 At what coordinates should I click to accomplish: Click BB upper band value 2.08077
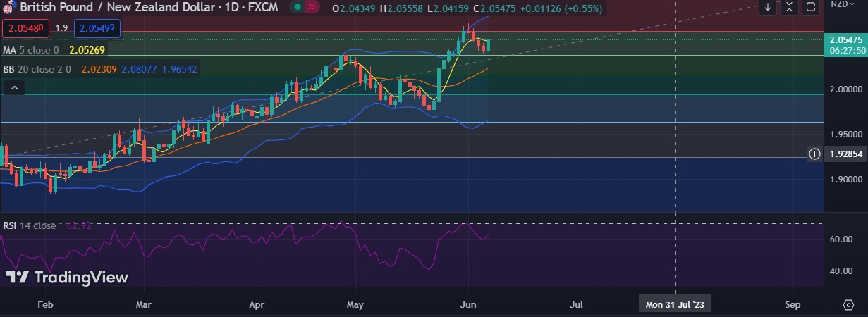140,69
